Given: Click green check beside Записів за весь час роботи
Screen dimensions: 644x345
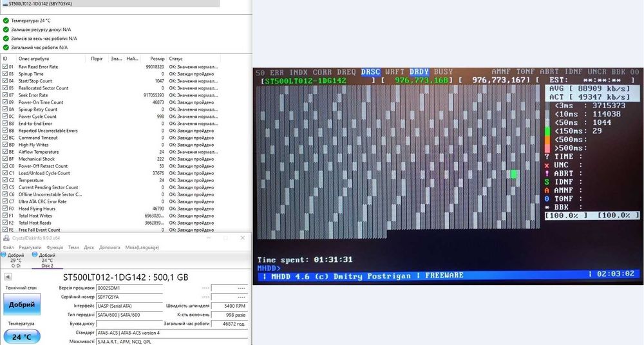Looking at the screenshot, I should pyautogui.click(x=6, y=39).
